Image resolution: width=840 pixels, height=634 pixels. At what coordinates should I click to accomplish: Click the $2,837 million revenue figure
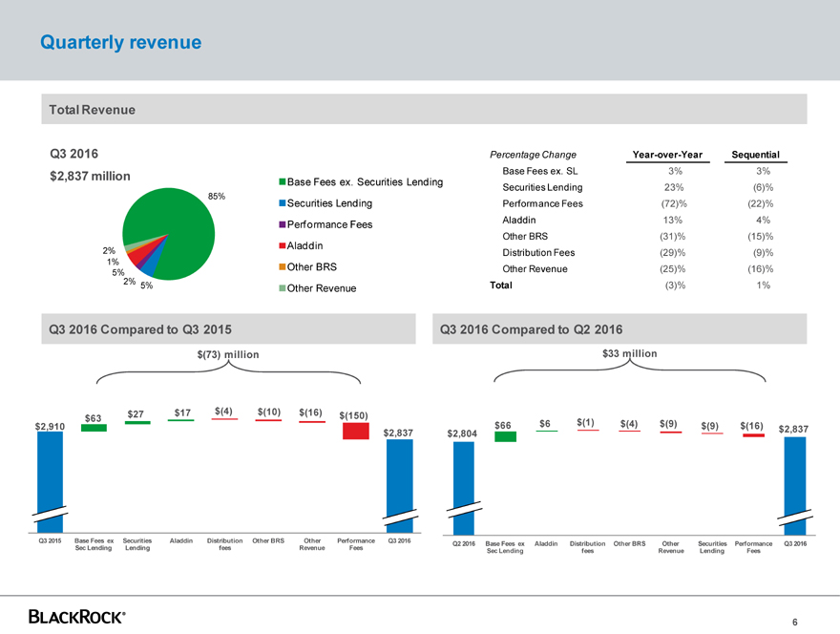90,176
